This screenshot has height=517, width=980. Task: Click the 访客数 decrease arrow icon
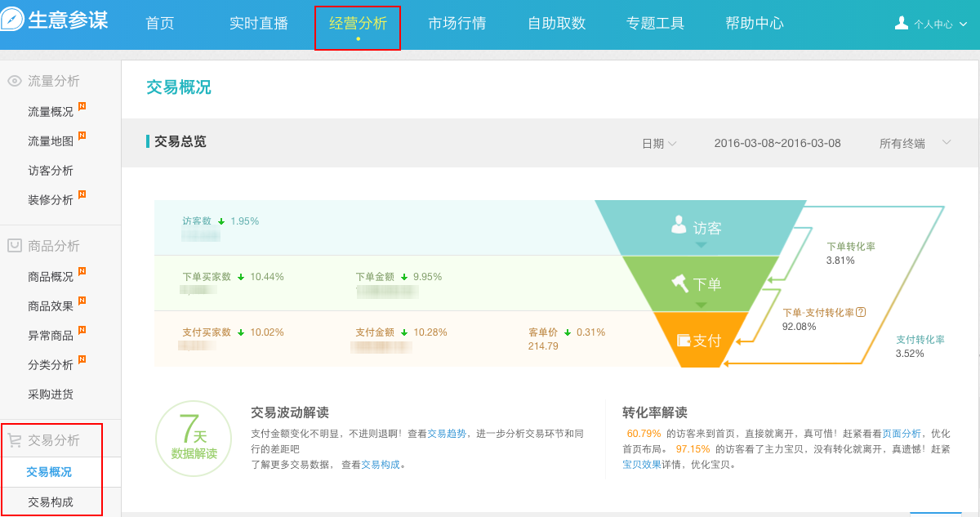tap(221, 221)
